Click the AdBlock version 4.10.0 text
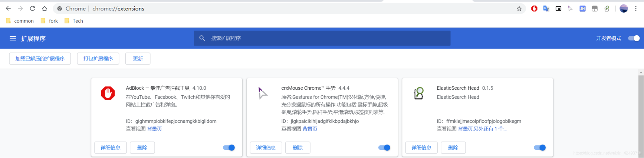 [x=199, y=88]
